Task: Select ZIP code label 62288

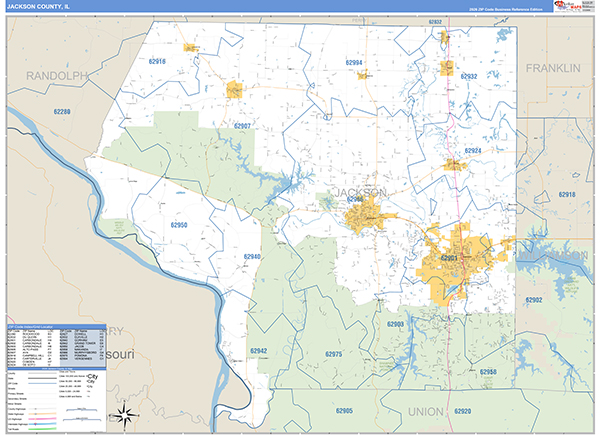Action: pyautogui.click(x=62, y=112)
